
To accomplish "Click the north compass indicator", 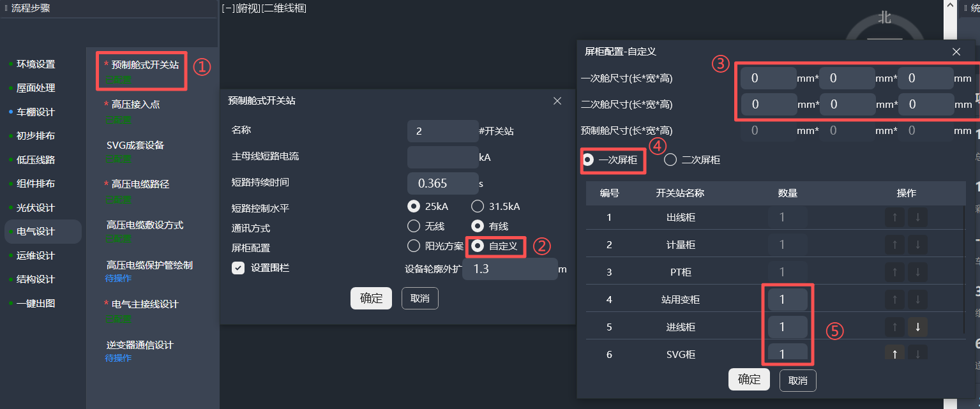I will (x=884, y=19).
